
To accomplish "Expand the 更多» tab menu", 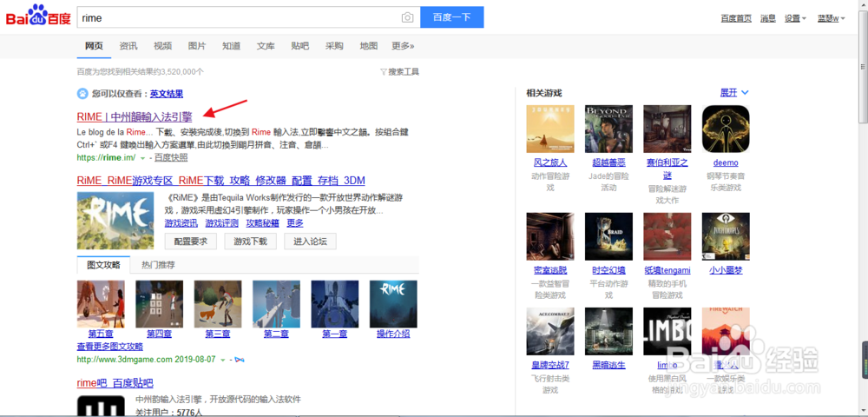I will (403, 46).
